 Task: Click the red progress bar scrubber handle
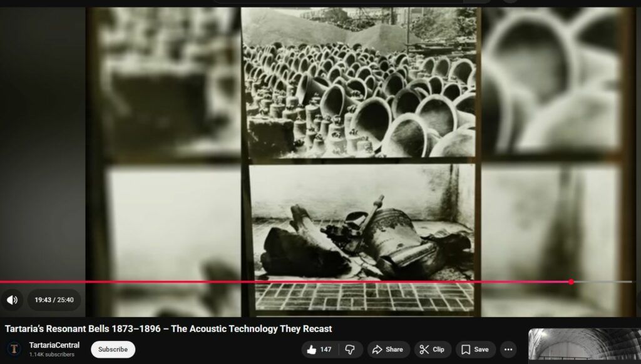point(571,282)
